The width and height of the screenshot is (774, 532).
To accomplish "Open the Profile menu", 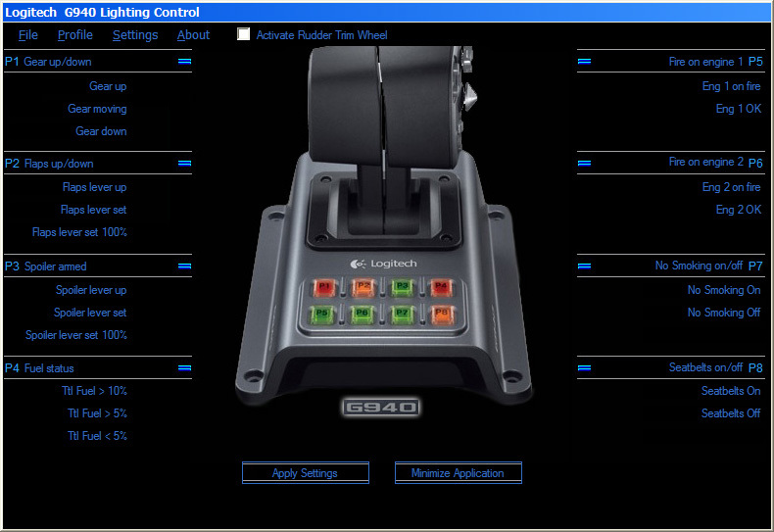I will click(75, 35).
